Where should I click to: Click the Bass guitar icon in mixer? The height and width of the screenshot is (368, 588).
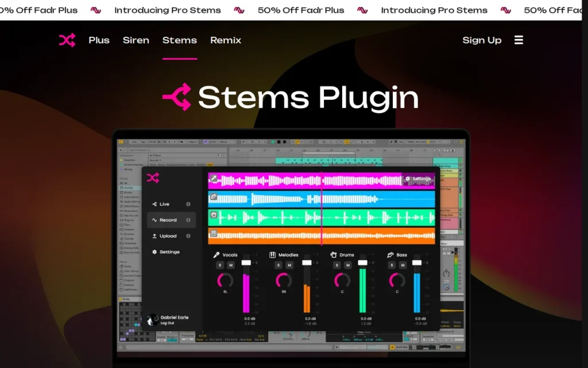point(390,255)
